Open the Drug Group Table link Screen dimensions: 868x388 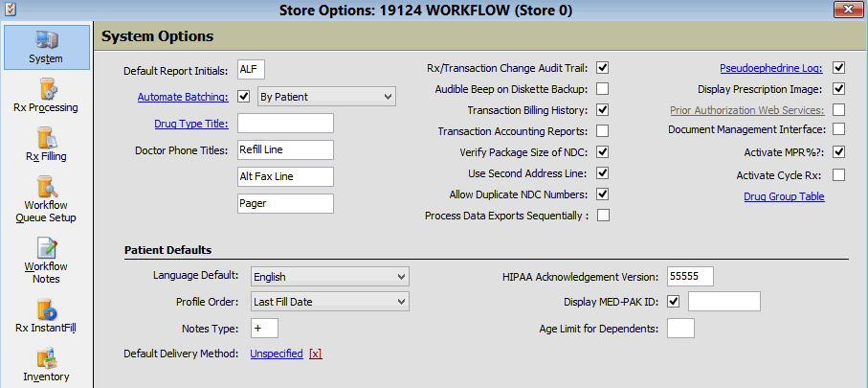point(784,196)
